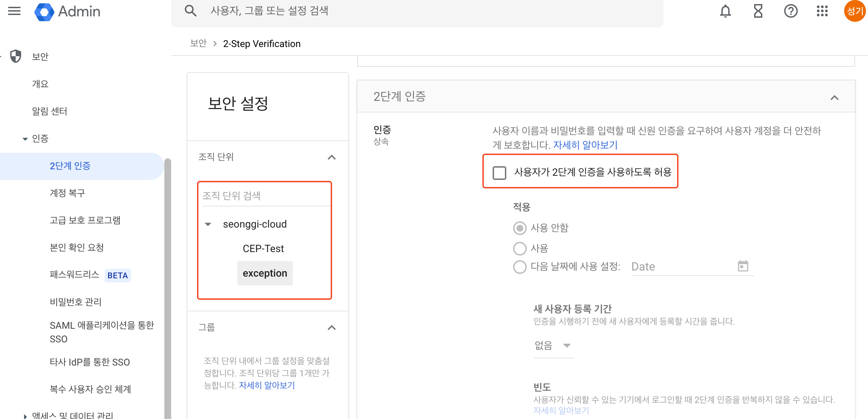Click the 조직 단위 검색 field
868x419 pixels.
[264, 196]
